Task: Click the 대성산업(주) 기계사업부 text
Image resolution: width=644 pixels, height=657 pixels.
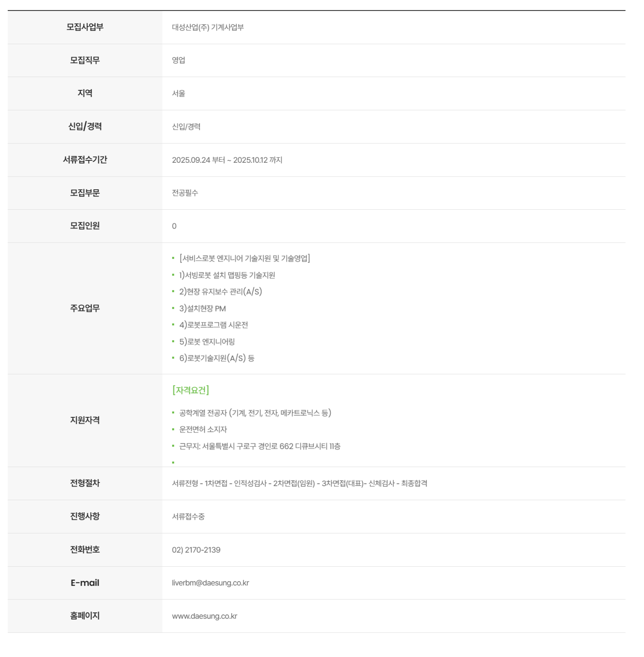Action: pos(208,27)
